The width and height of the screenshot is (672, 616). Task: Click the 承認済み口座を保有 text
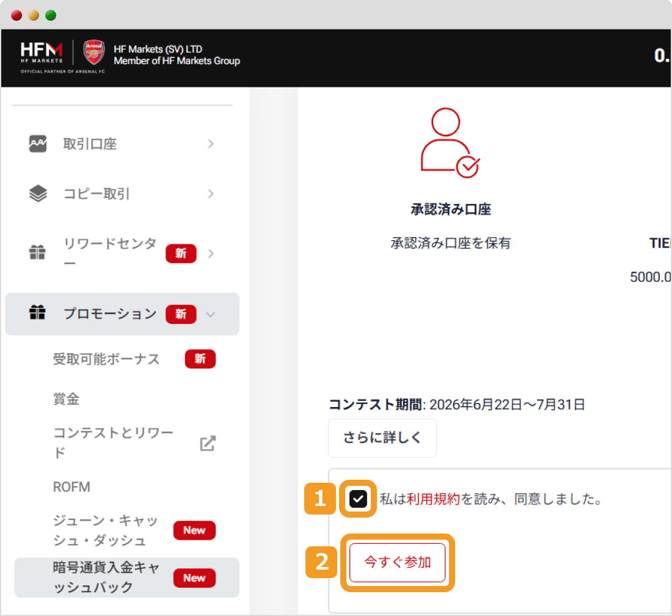[x=450, y=243]
